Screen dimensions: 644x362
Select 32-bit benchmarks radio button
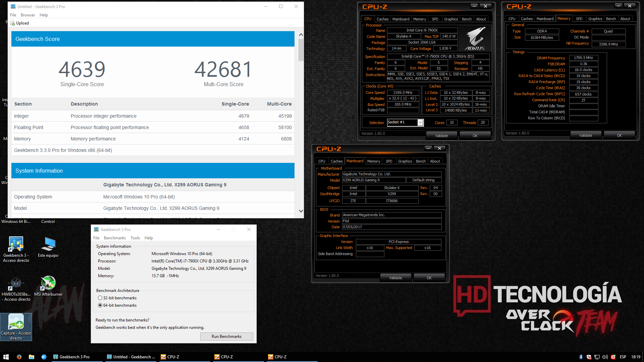(x=100, y=298)
